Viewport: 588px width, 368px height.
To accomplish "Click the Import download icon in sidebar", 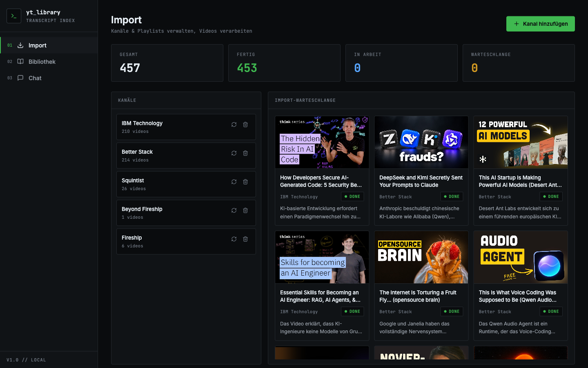I will [20, 45].
